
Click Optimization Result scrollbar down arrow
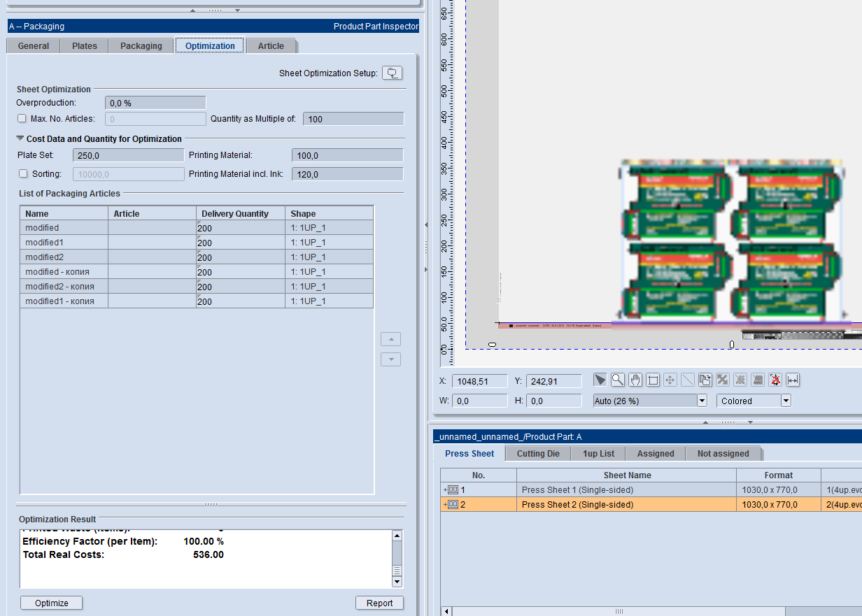[x=397, y=582]
